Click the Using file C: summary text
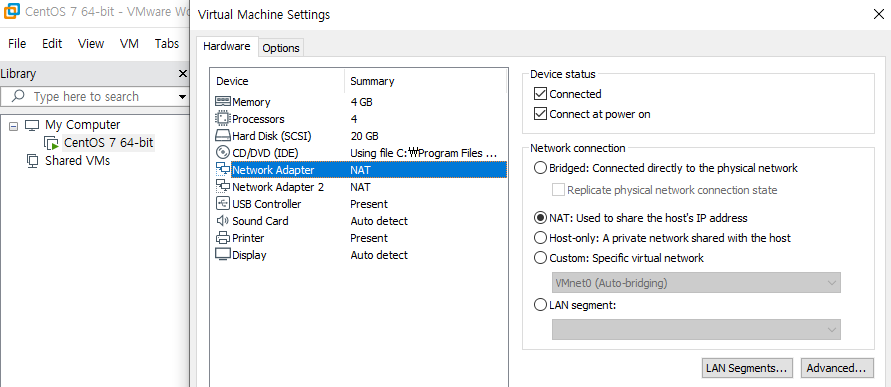Viewport: 891px width, 387px height. tap(424, 153)
